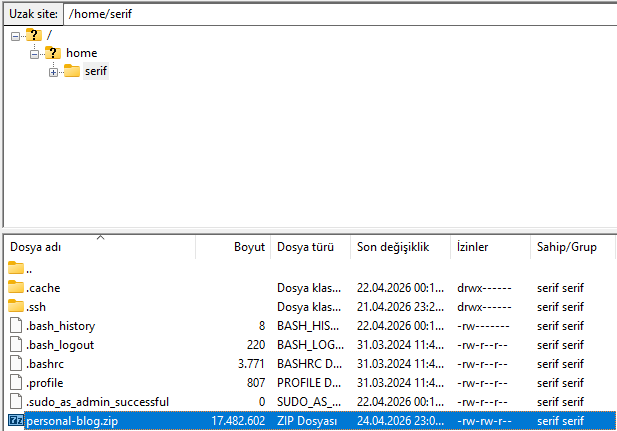
Task: Click size 17.482.602 of personal-blog.zip
Action: [238, 421]
